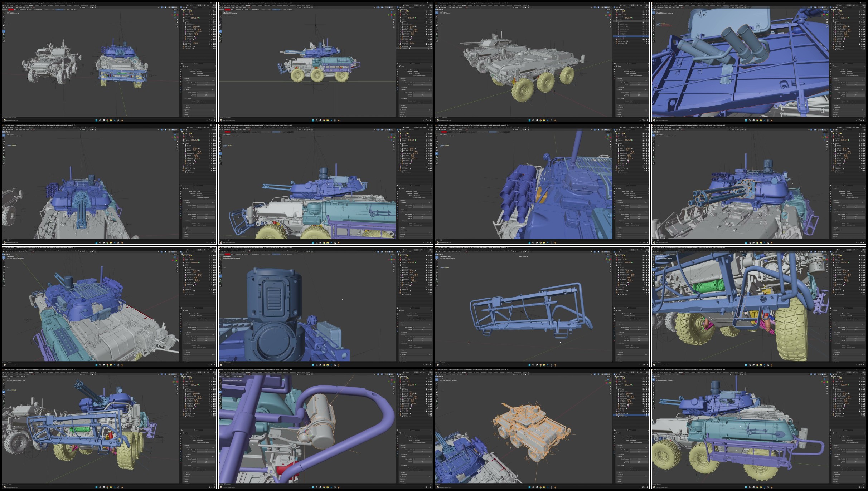Open Window menu in the top-left screenshot
The width and height of the screenshot is (868, 491).
point(16,5)
